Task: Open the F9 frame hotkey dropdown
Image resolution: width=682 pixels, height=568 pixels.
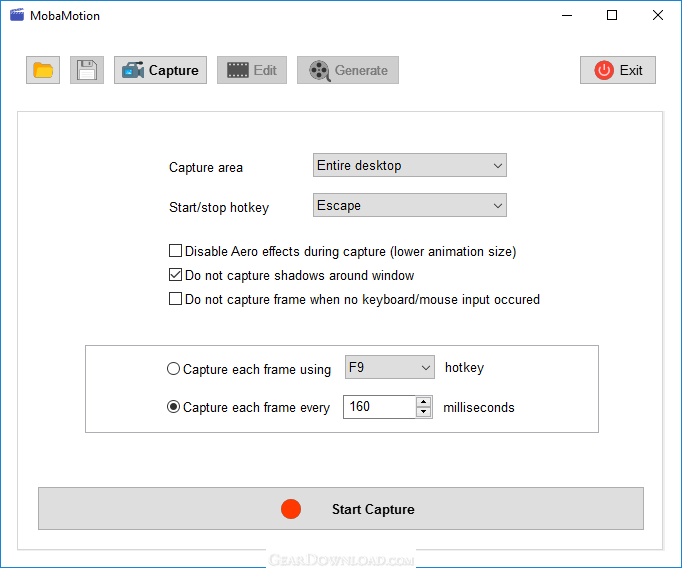Action: tap(390, 367)
